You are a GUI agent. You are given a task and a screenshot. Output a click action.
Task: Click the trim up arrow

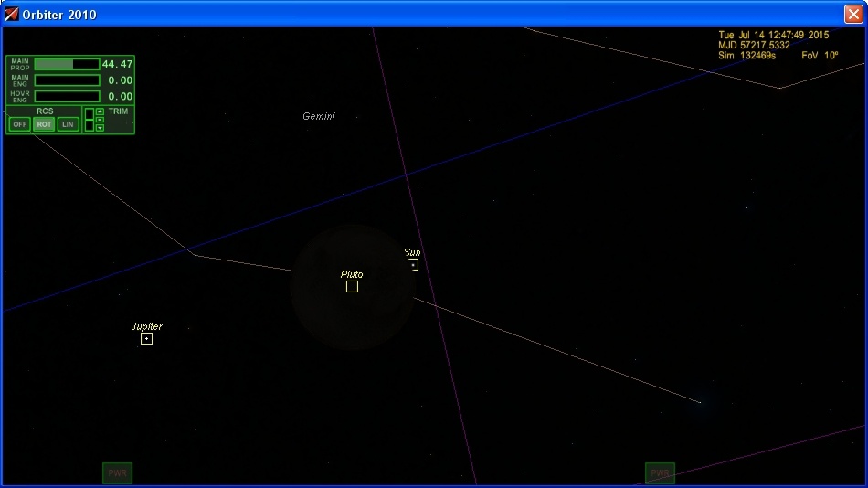[101, 111]
